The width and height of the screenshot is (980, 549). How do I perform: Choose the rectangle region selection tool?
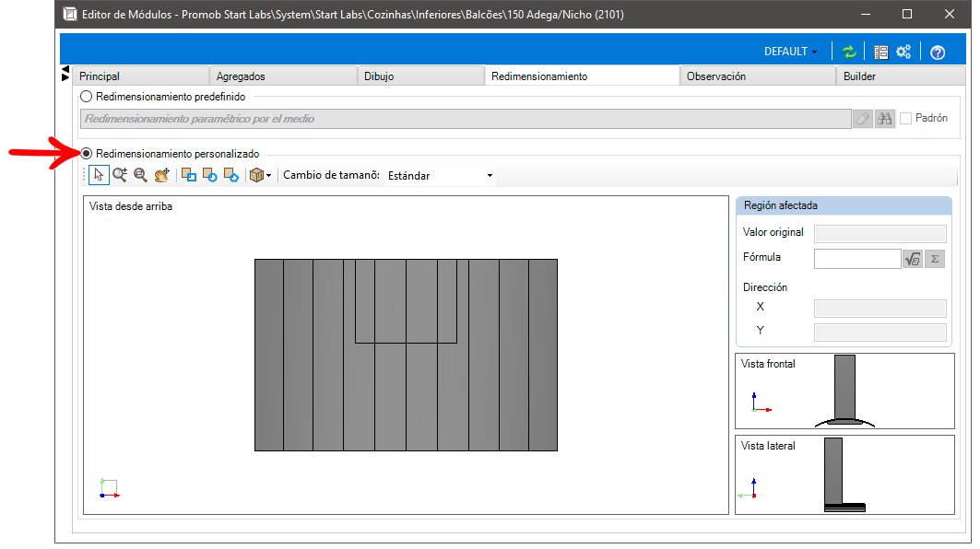coord(189,176)
